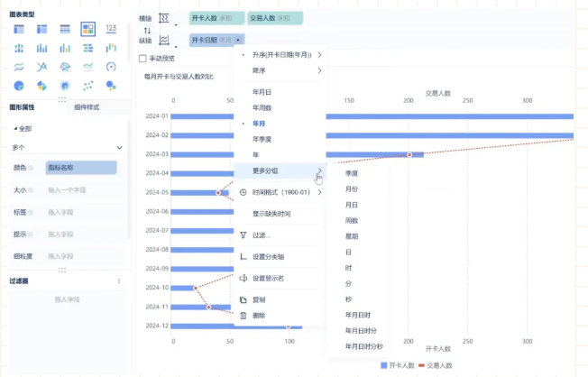
Task: Collapse the 全部 section triangle
Action: pos(14,129)
